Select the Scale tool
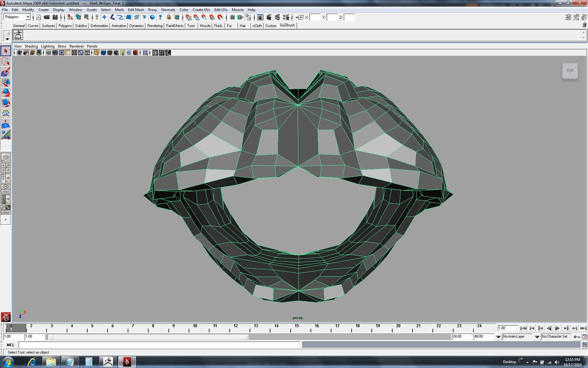This screenshot has width=588, height=368. click(6, 103)
